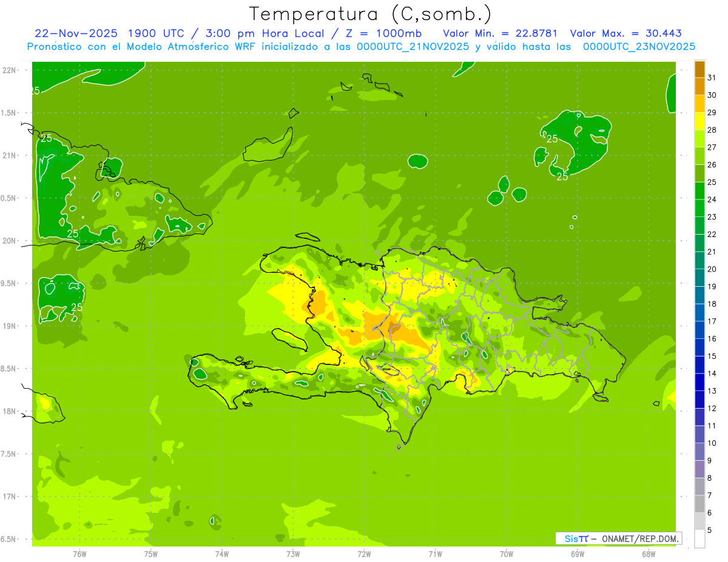728x562 pixels.
Task: Click the '20' colorbar label
Action: click(712, 269)
